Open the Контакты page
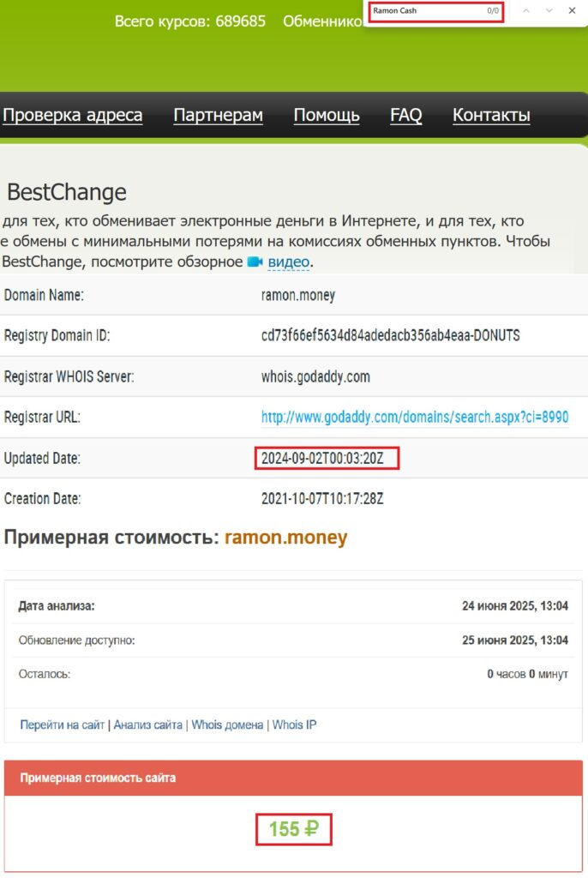This screenshot has width=588, height=878. point(491,115)
